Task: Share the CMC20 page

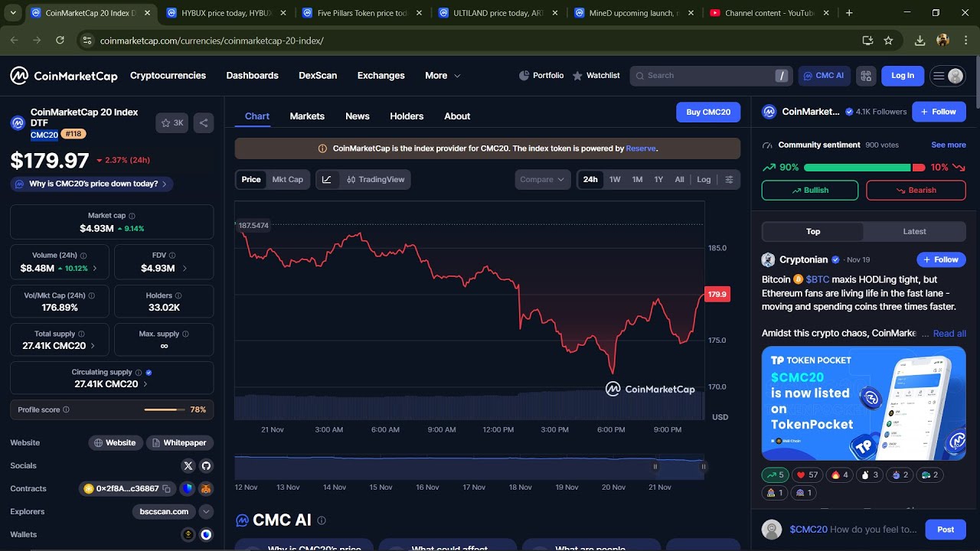Action: (204, 122)
